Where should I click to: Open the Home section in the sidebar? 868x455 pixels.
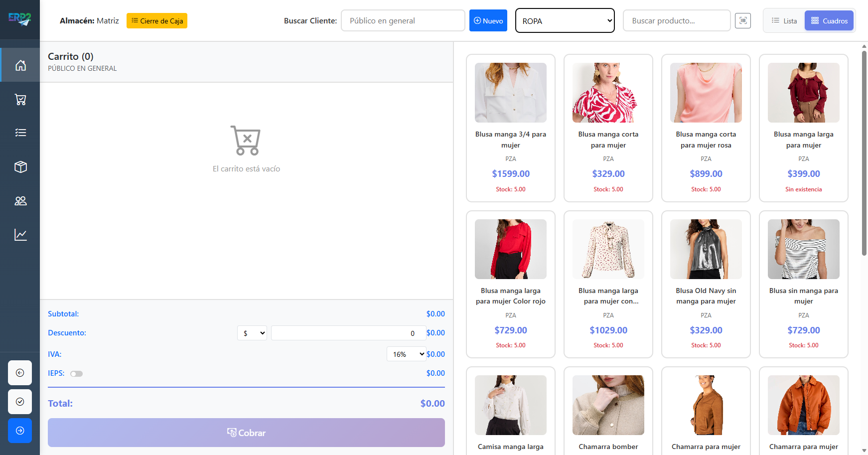20,65
